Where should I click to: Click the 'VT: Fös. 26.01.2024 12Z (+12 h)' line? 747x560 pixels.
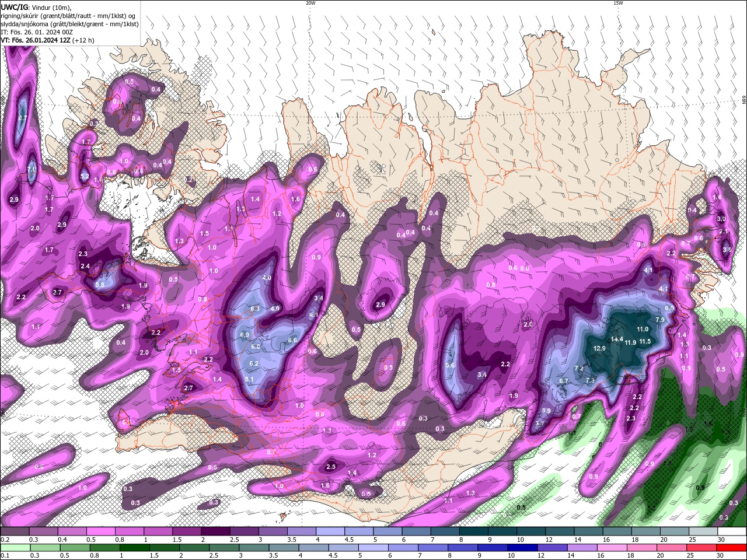click(47, 40)
